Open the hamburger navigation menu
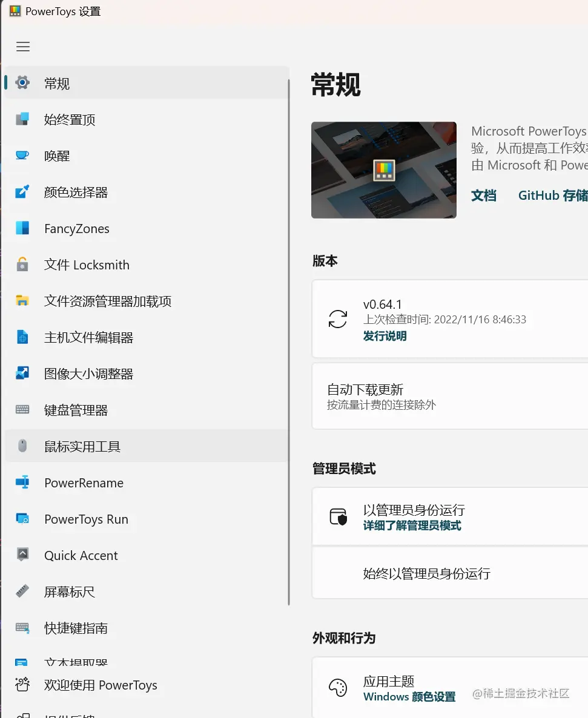The width and height of the screenshot is (588, 718). click(23, 47)
